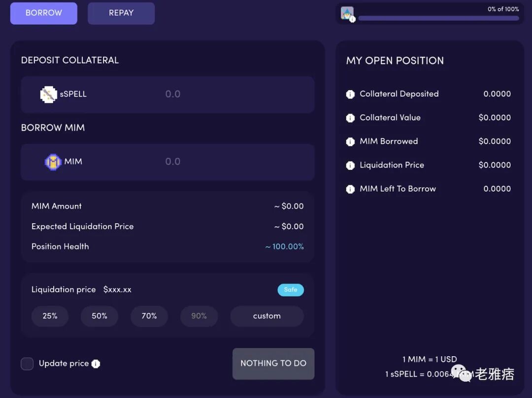Image resolution: width=532 pixels, height=398 pixels.
Task: Click the Safe status badge
Action: pos(291,290)
